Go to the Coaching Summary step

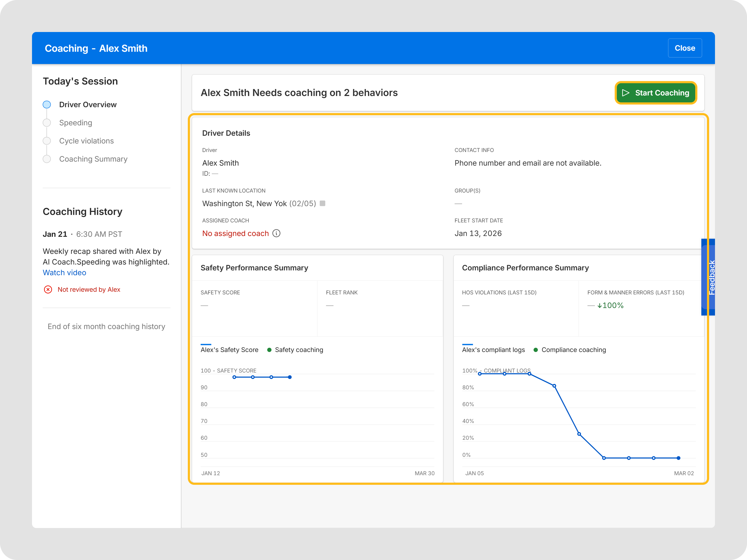point(93,159)
